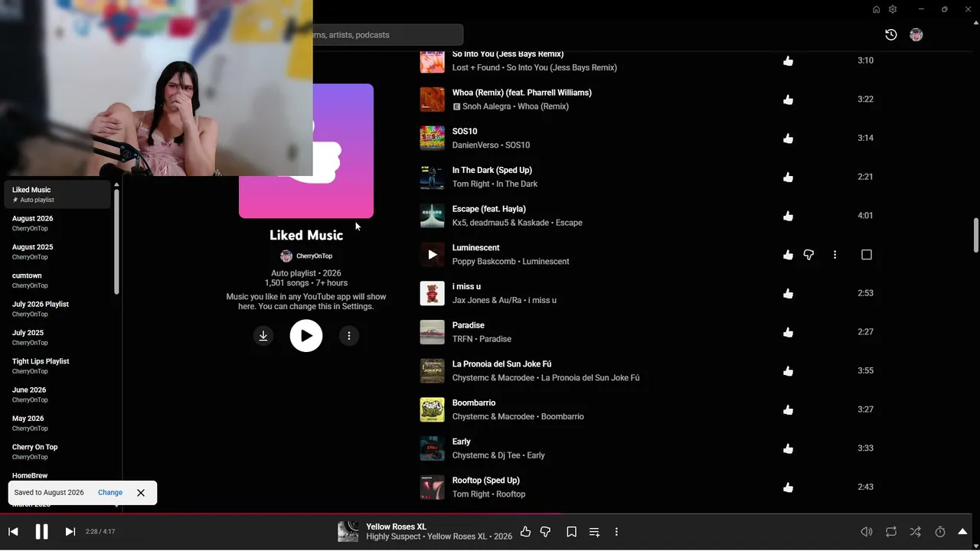The height and width of the screenshot is (551, 980).
Task: Open the May 2026 playlist
Action: tap(57, 423)
